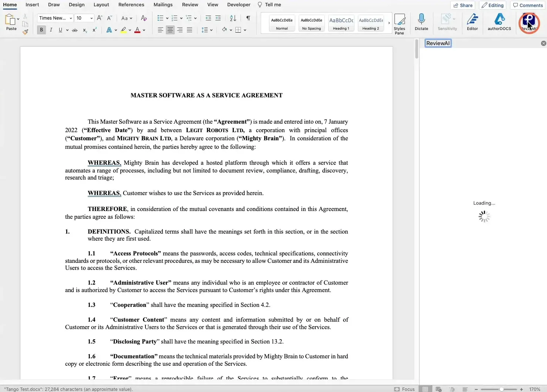Open the Mailings ribbon tab
Viewport: 547px width, 392px height.
click(163, 5)
